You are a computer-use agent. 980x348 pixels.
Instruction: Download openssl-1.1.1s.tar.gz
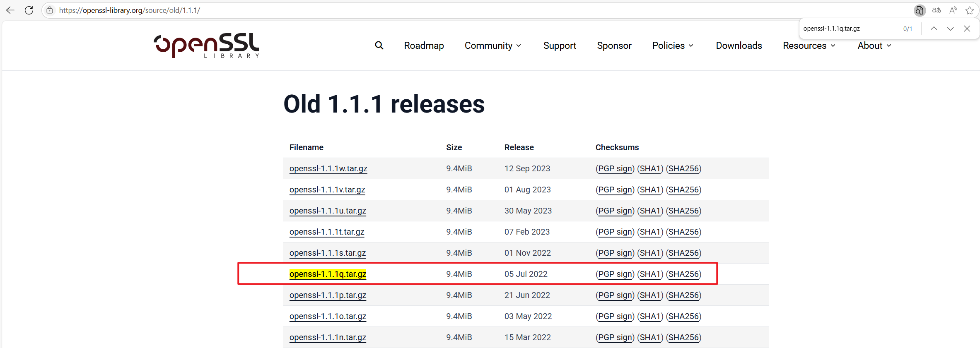(328, 253)
